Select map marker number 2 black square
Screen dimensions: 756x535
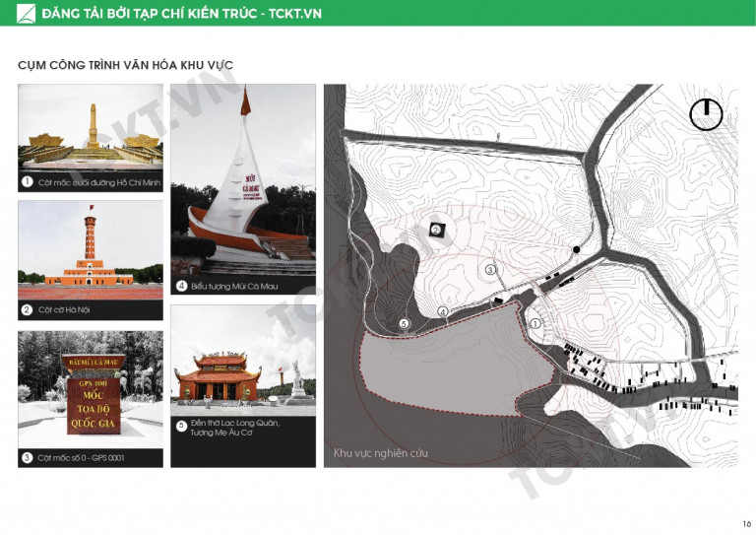(x=436, y=231)
